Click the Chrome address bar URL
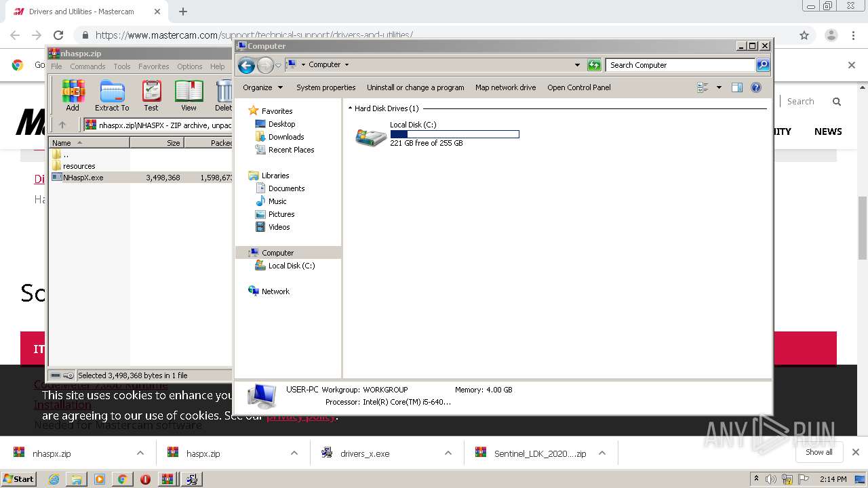The width and height of the screenshot is (868, 488). tap(254, 35)
